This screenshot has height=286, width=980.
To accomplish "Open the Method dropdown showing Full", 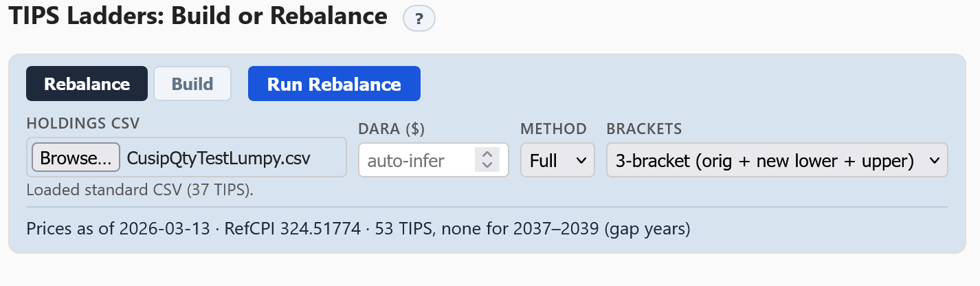I will coord(557,160).
